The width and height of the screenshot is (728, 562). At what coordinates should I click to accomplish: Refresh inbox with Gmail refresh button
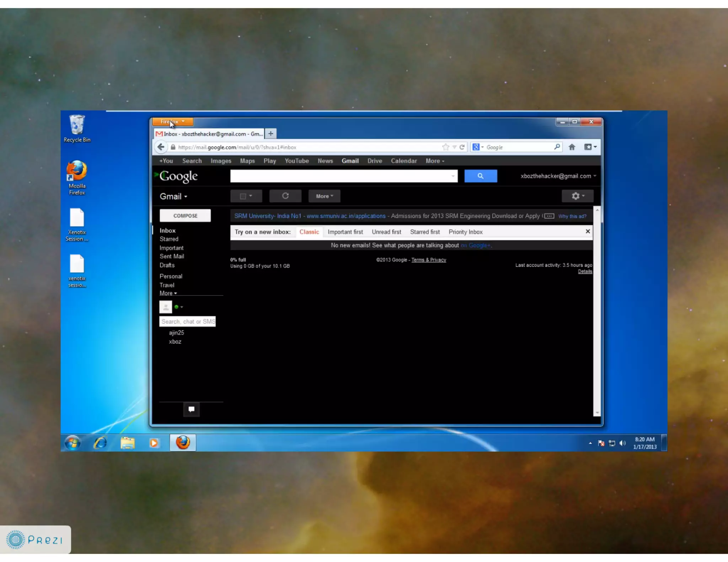(285, 196)
